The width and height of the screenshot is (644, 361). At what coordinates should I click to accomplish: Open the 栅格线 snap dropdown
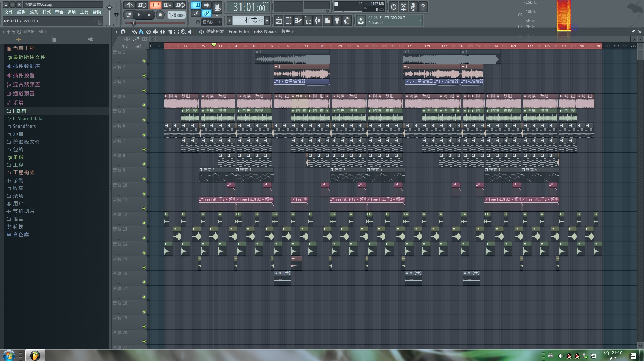pos(211,22)
